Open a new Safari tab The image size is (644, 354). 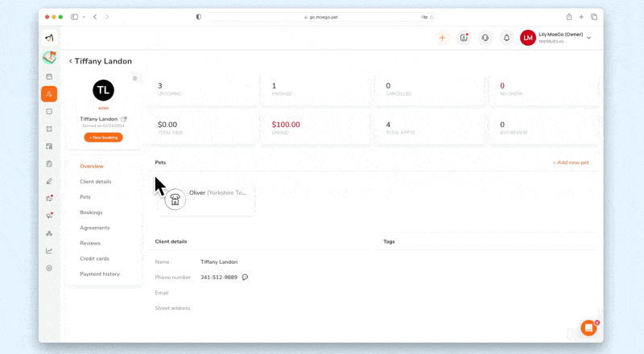581,17
